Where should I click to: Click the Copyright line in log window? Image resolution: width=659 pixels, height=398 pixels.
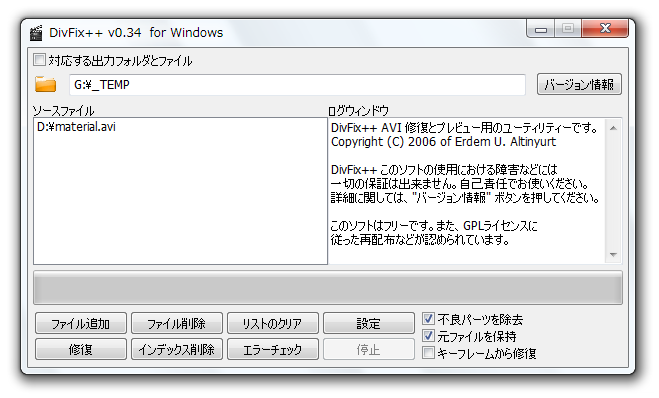tap(443, 142)
